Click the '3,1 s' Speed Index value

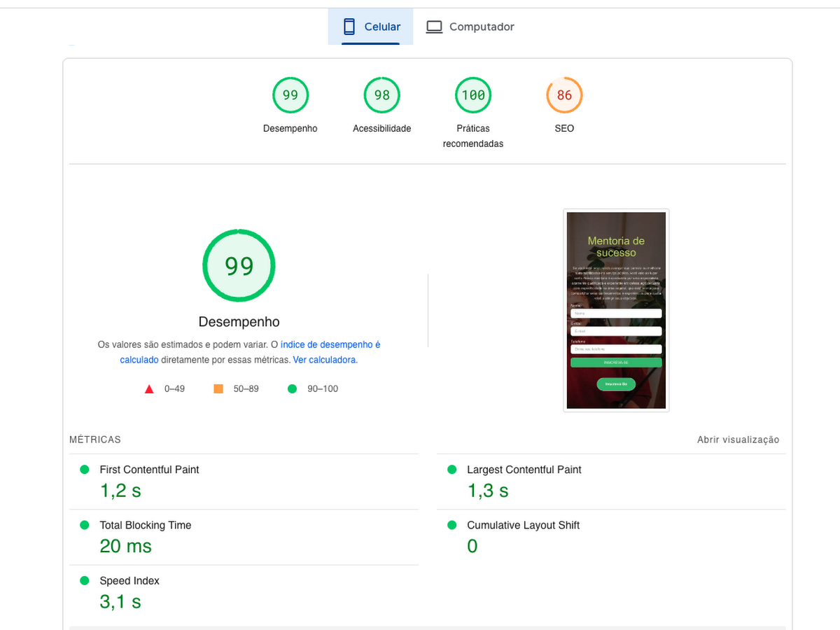pyautogui.click(x=120, y=601)
